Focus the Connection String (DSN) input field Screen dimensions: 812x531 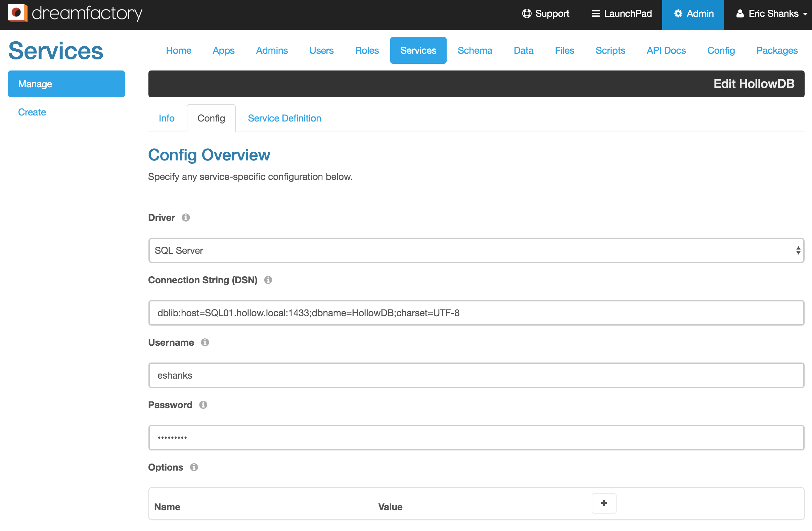(x=476, y=313)
